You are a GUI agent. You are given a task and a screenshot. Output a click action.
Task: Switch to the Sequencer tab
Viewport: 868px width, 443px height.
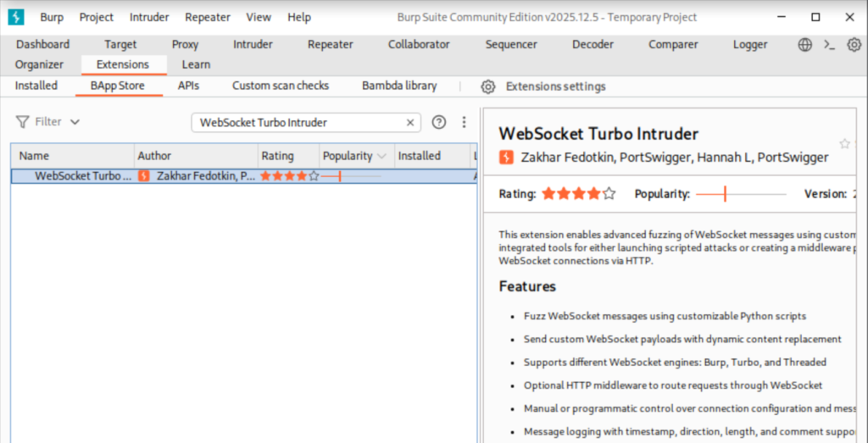tap(511, 45)
